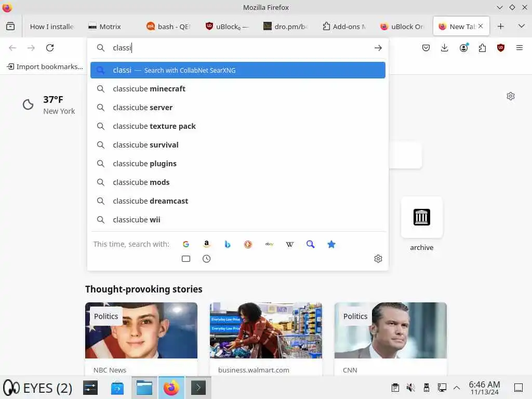Screen dimensions: 532x399
Task: Reload the current page
Action: click(x=50, y=48)
